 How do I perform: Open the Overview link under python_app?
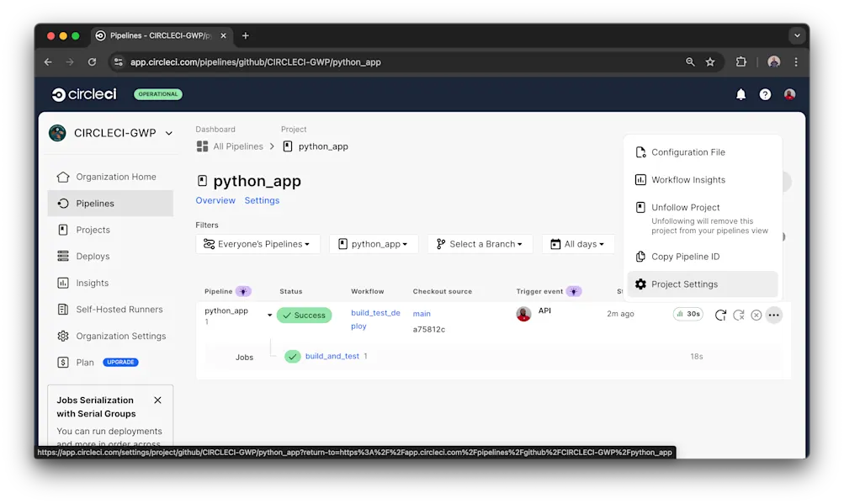tap(215, 200)
